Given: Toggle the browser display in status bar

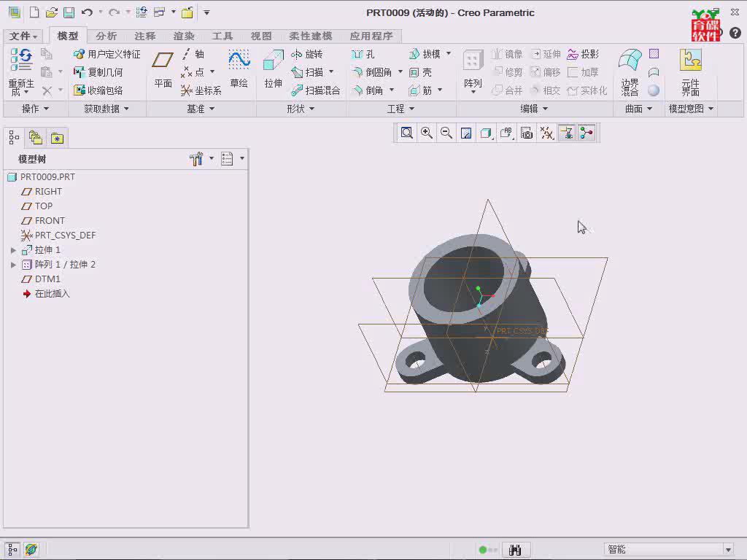Looking at the screenshot, I should (31, 550).
